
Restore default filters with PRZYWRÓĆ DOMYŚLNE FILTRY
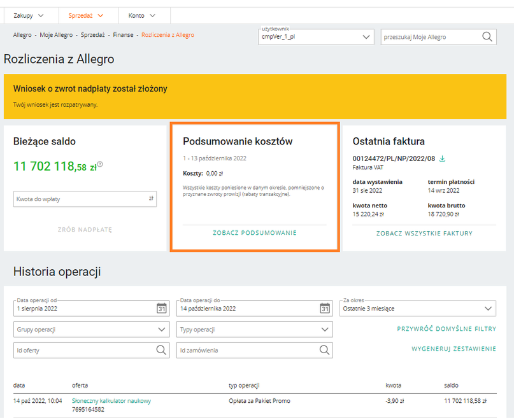[x=446, y=328]
